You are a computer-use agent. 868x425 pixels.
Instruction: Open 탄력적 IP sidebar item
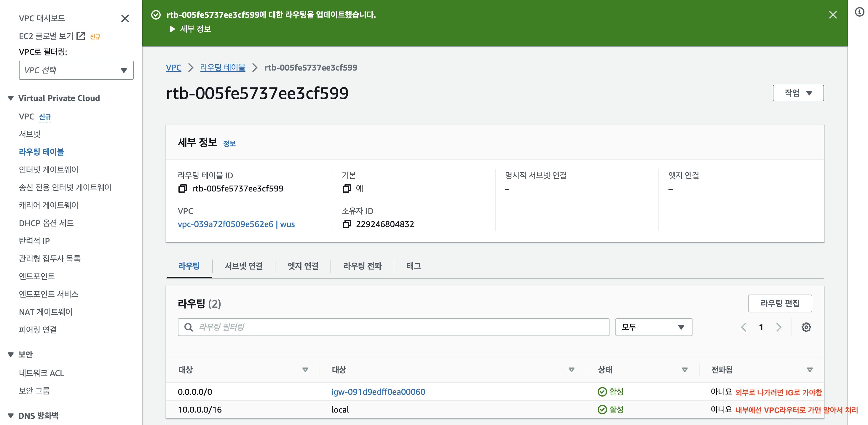pos(34,241)
